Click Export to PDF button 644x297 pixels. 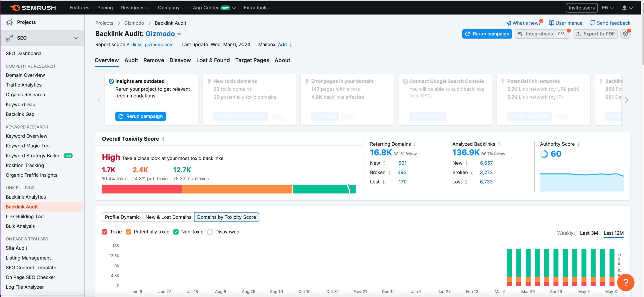pos(595,34)
